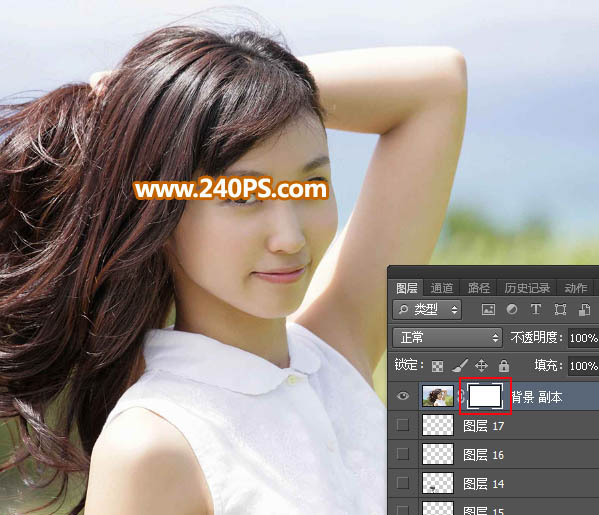Lock image pixels brush icon
Screen dimensions: 599x515
coord(460,366)
